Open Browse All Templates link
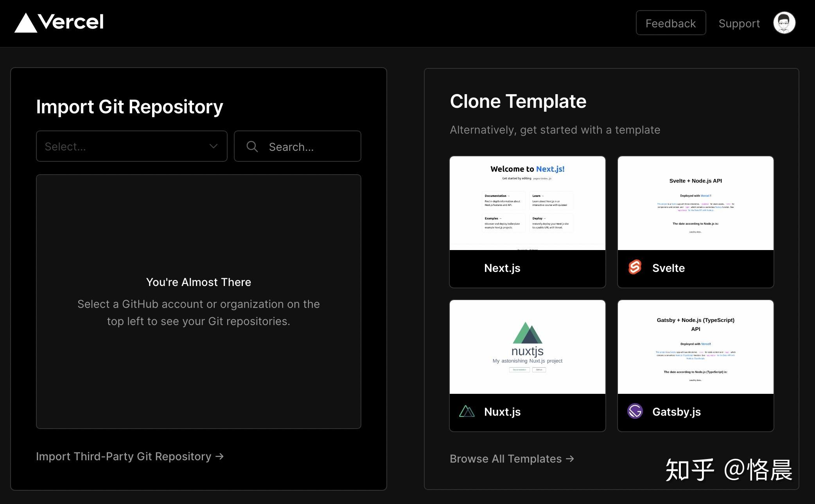This screenshot has height=504, width=815. pos(512,459)
